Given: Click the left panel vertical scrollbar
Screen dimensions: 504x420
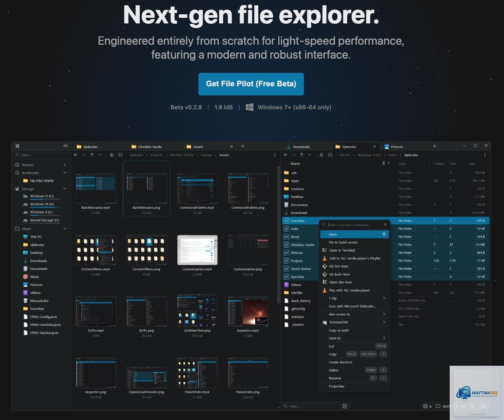Looking at the screenshot, I should click(x=278, y=235).
